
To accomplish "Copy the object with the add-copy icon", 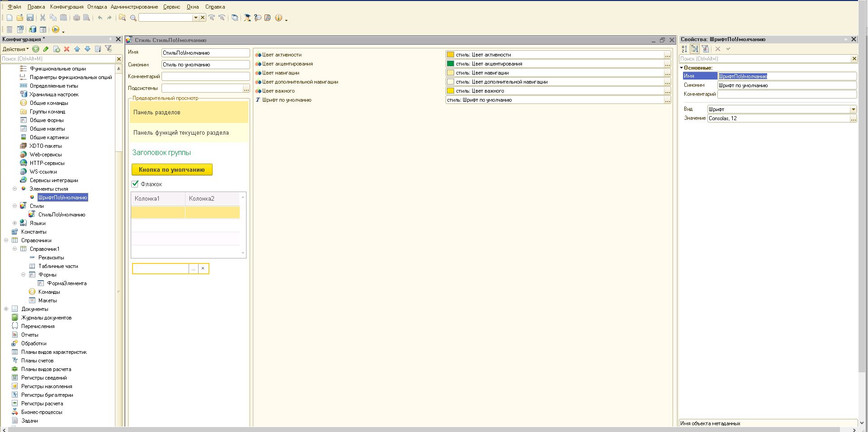I will coord(57,49).
